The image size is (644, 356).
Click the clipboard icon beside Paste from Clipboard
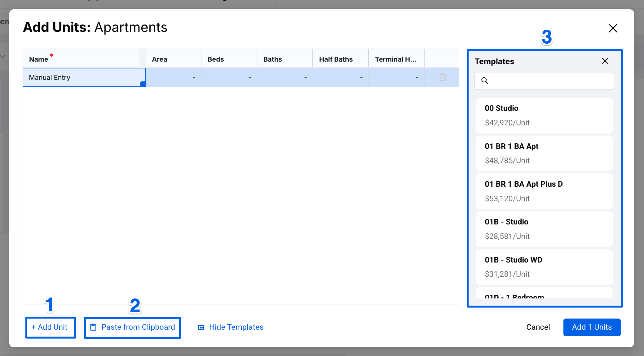pos(93,327)
